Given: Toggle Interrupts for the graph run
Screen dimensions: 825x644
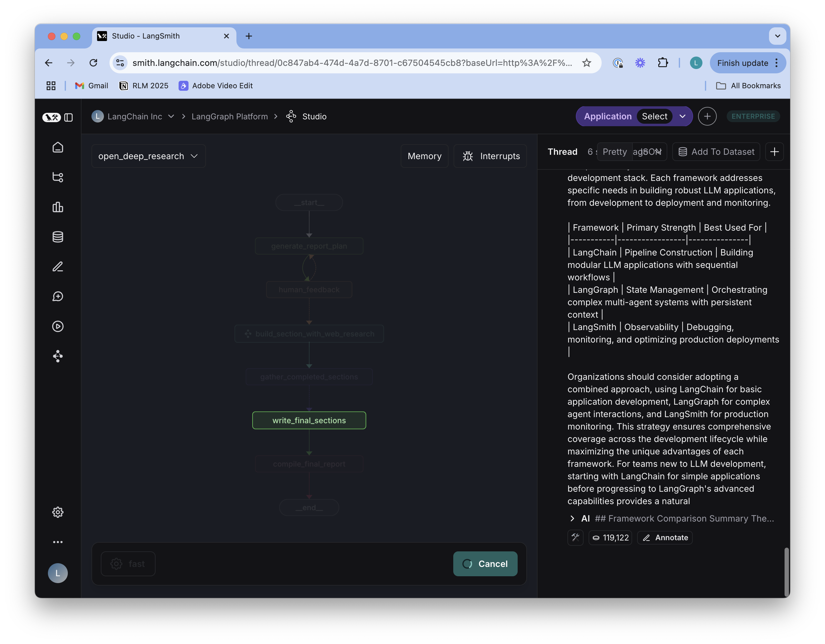Looking at the screenshot, I should (490, 156).
